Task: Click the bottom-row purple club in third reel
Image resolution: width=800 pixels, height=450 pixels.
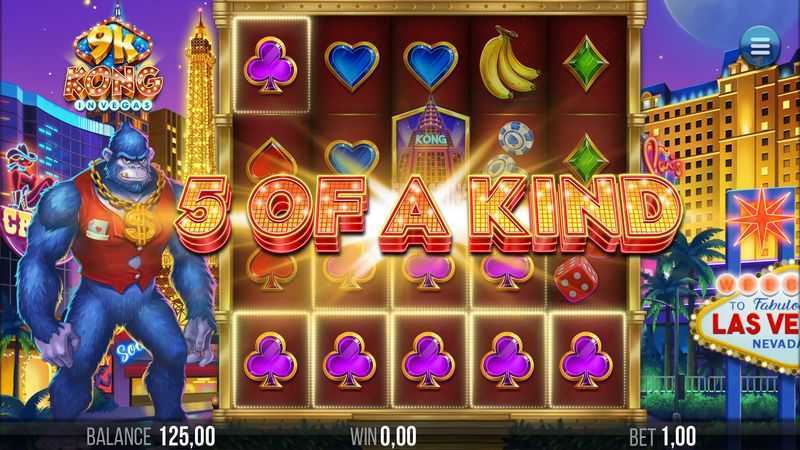Action: [428, 360]
